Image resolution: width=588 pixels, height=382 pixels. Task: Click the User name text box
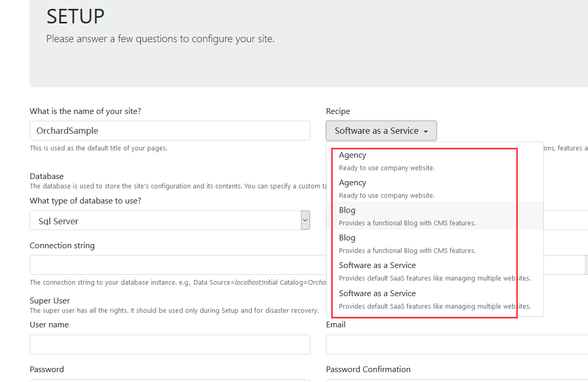(x=170, y=345)
